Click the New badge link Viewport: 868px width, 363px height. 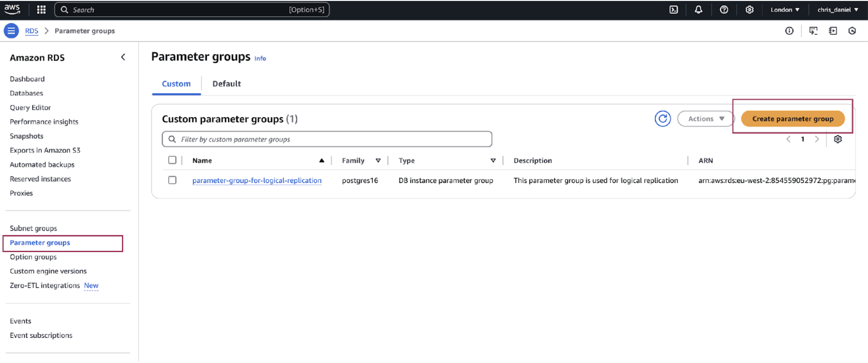pyautogui.click(x=91, y=285)
